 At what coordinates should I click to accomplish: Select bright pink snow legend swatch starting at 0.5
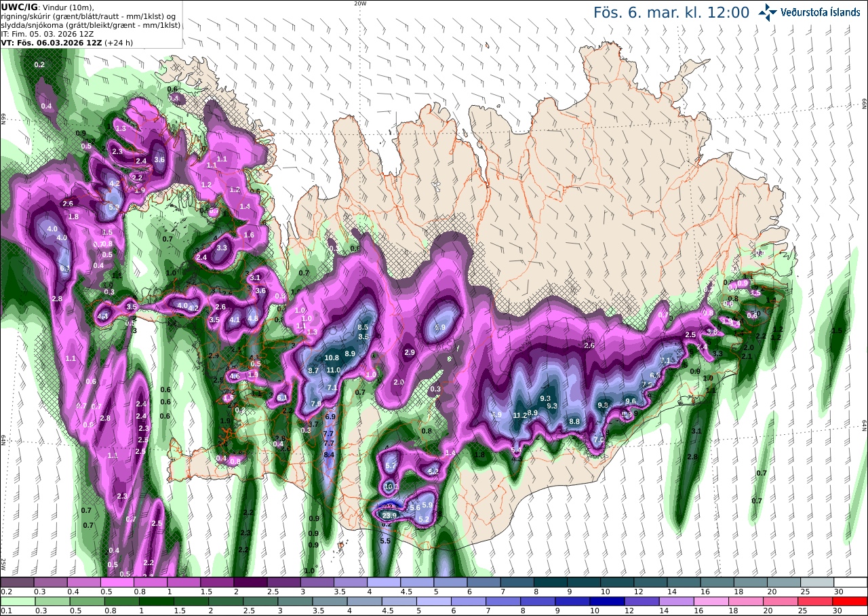coord(117,581)
